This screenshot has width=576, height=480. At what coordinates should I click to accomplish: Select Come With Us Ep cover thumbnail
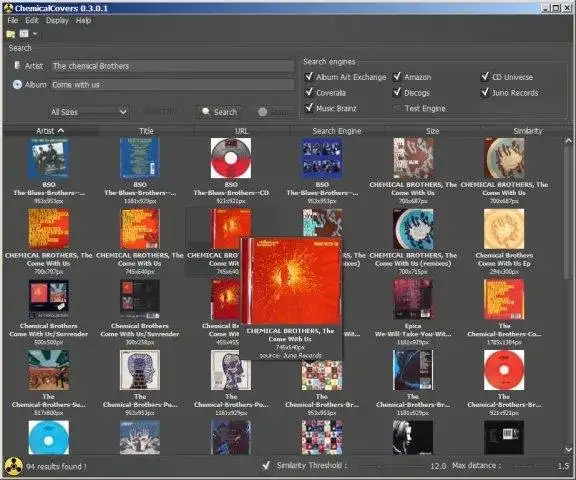click(504, 229)
